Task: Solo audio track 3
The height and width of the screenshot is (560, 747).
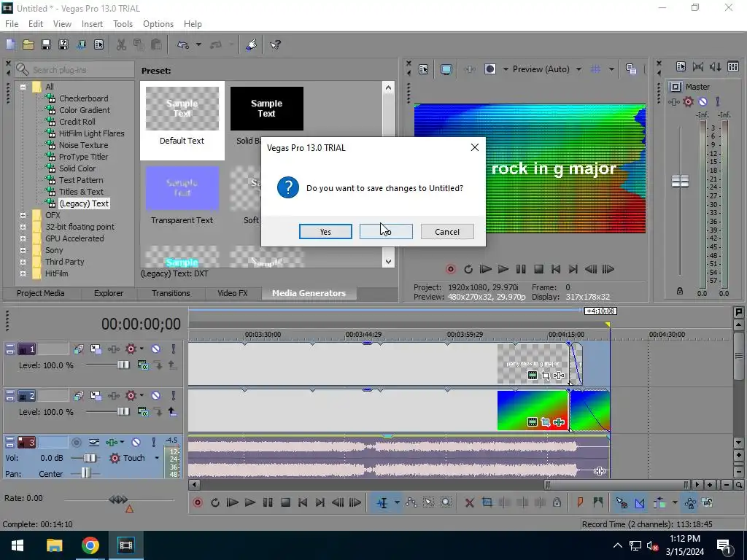Action: [153, 443]
